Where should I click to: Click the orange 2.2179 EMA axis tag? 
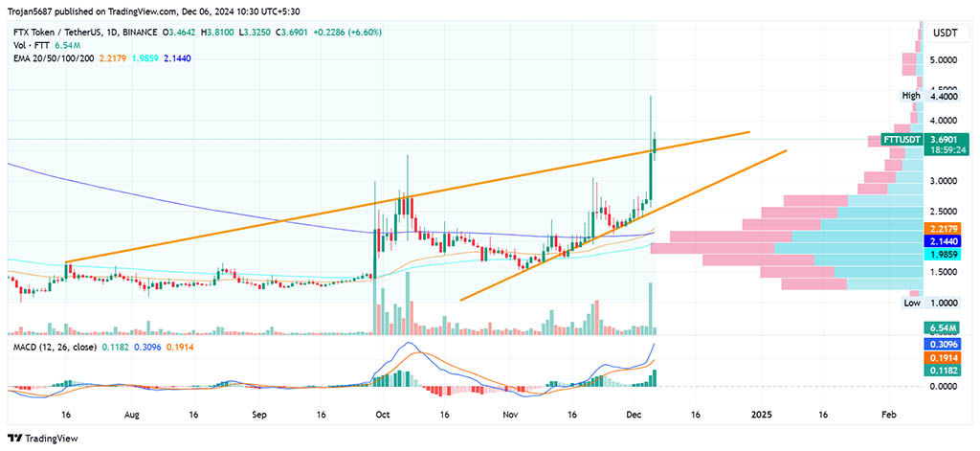[942, 228]
